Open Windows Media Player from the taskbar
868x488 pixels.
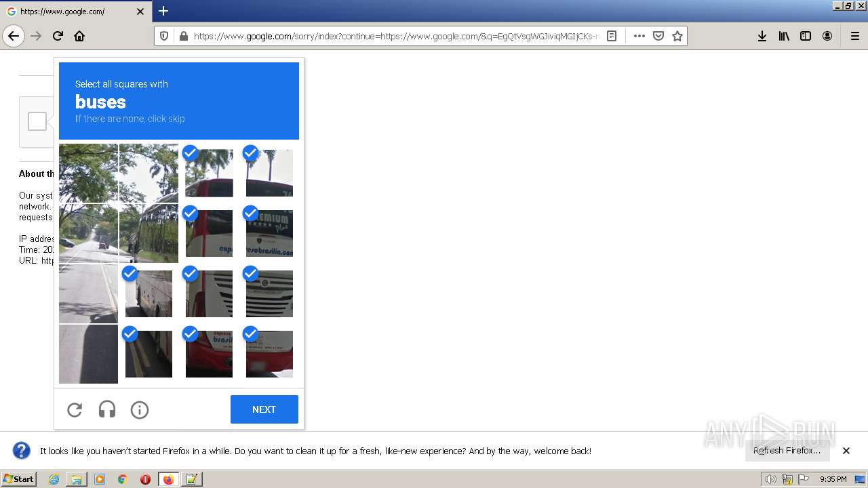point(100,479)
